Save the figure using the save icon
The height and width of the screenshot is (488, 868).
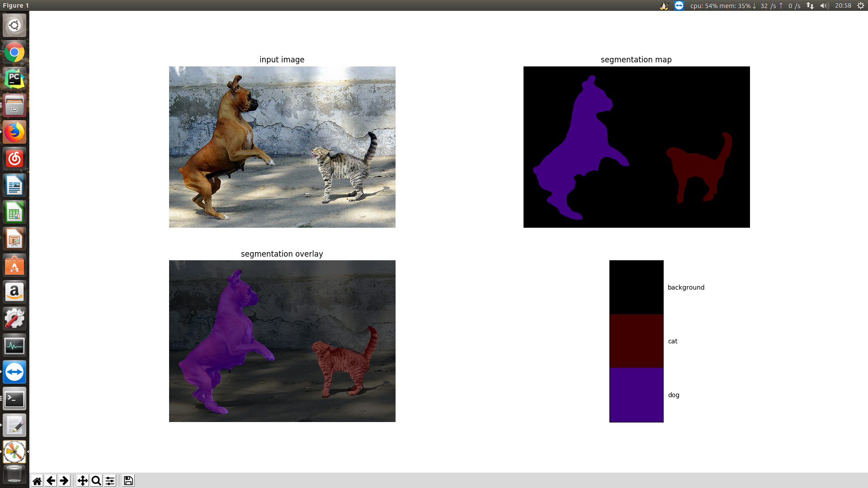pos(128,480)
